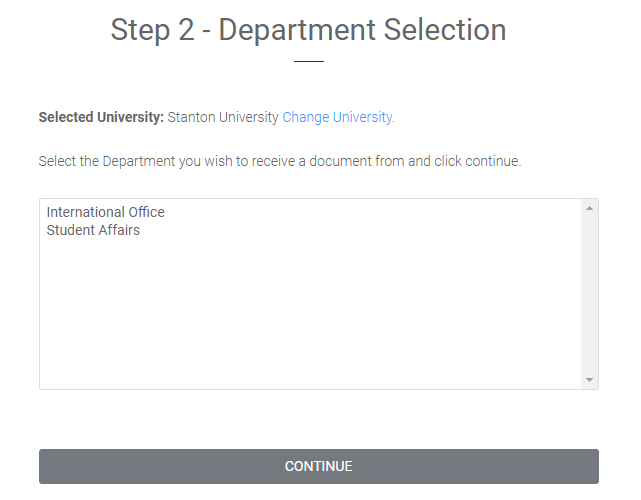
Task: Click the Step 2 - Department Selection heading
Action: [309, 30]
